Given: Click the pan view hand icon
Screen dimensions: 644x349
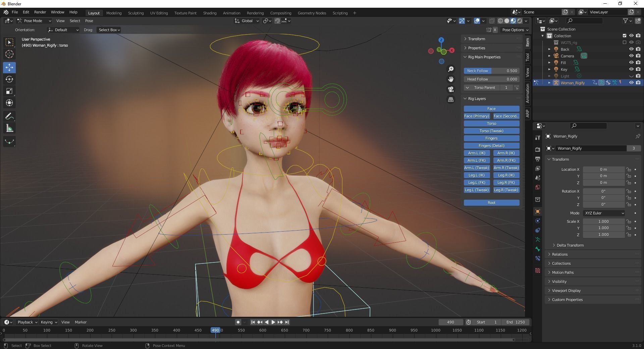Looking at the screenshot, I should 451,79.
